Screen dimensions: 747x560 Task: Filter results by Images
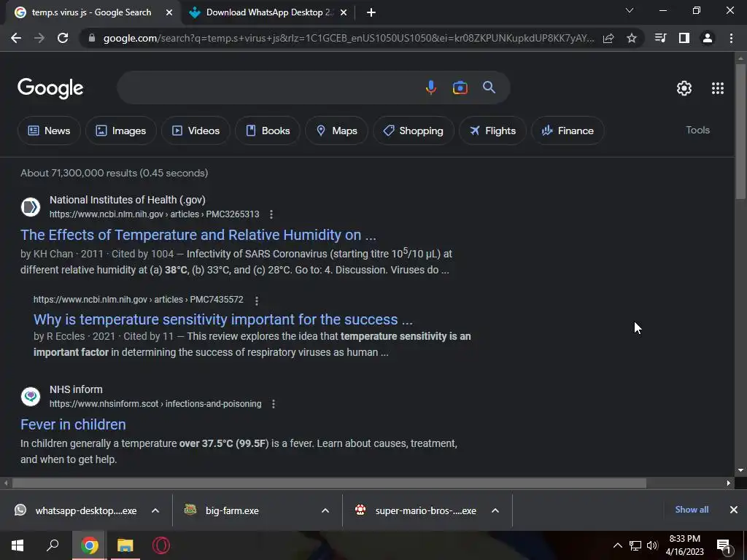121,131
